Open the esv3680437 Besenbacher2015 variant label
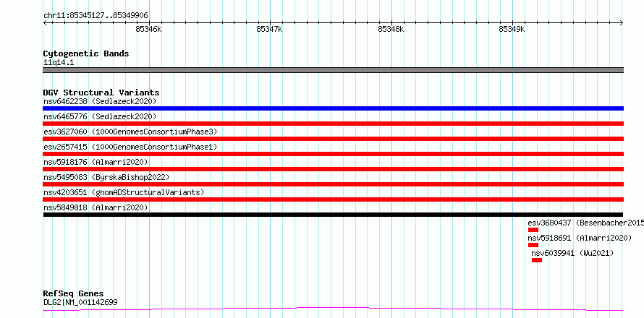 click(x=585, y=223)
